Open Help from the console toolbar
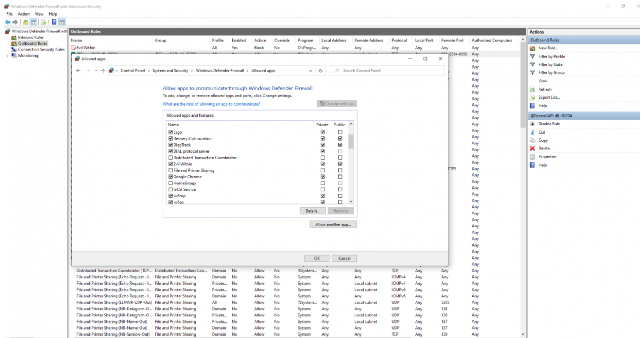The width and height of the screenshot is (644, 338). [54, 22]
